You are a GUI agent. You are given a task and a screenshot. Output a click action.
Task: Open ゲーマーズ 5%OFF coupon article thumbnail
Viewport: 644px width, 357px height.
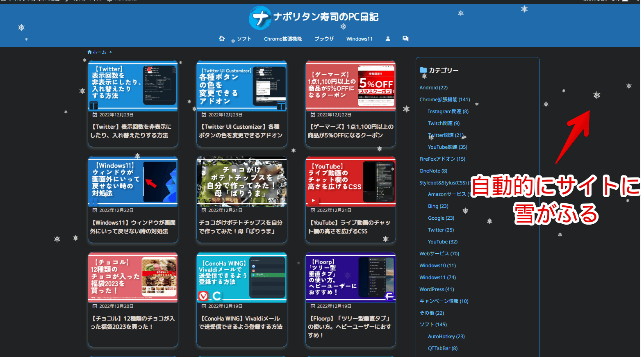pyautogui.click(x=351, y=86)
